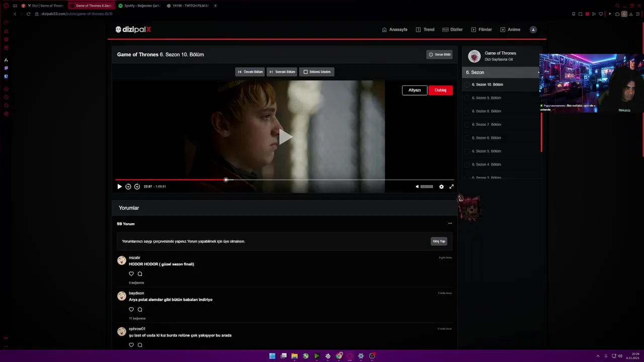The image size is (644, 362).
Task: Switch to YAYIN Twitch Film browser tab
Action: pyautogui.click(x=188, y=6)
